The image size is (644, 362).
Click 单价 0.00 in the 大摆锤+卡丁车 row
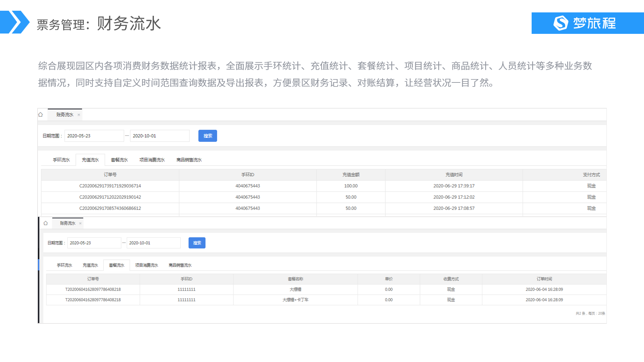click(389, 300)
